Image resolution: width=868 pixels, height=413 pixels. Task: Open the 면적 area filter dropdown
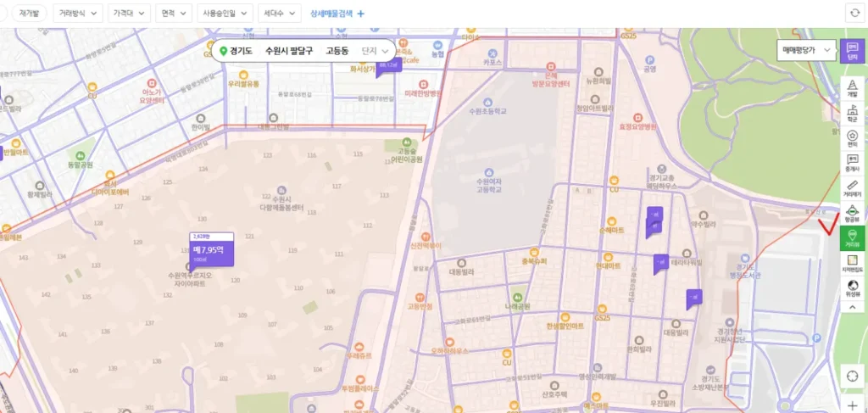(174, 14)
